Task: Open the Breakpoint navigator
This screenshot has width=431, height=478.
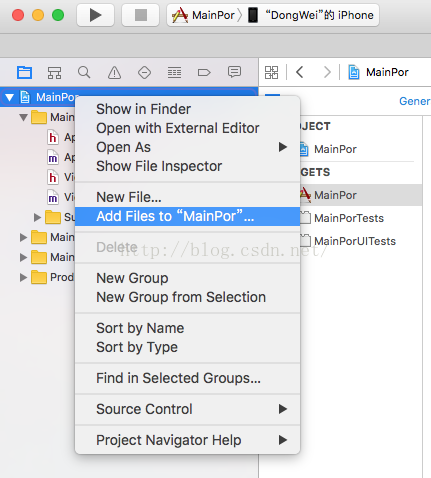Action: point(204,72)
